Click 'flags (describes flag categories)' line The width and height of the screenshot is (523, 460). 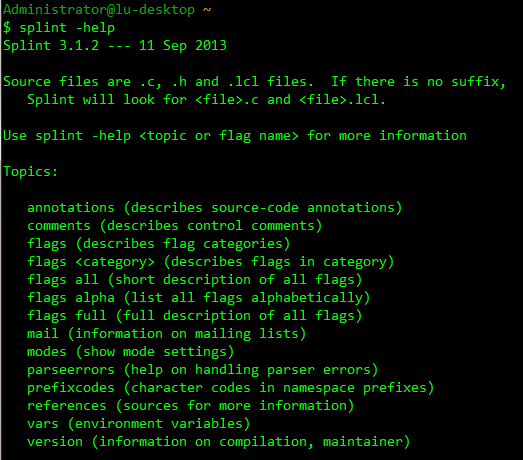(x=158, y=244)
